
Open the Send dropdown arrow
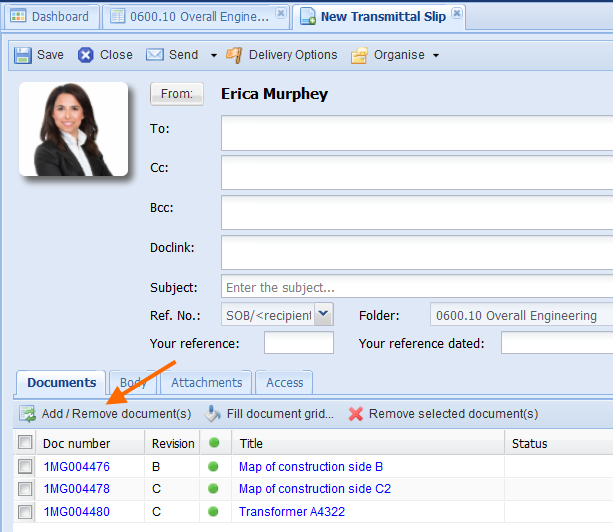tap(213, 56)
